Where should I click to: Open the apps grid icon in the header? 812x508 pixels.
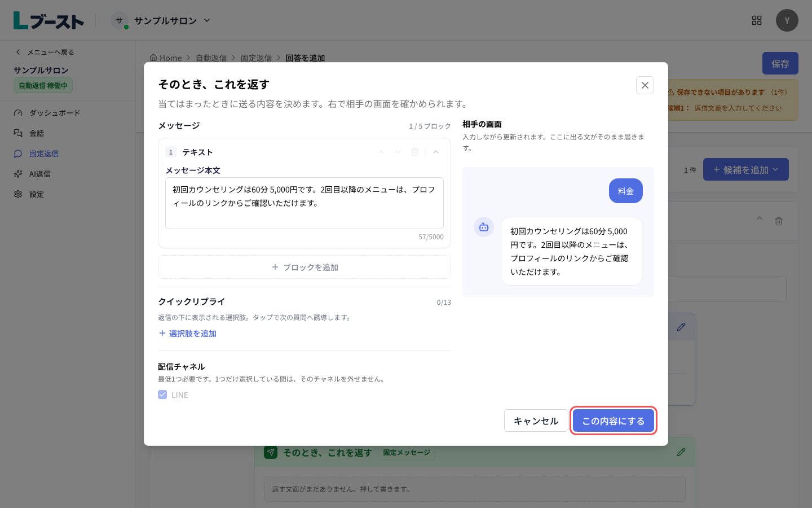tap(757, 20)
